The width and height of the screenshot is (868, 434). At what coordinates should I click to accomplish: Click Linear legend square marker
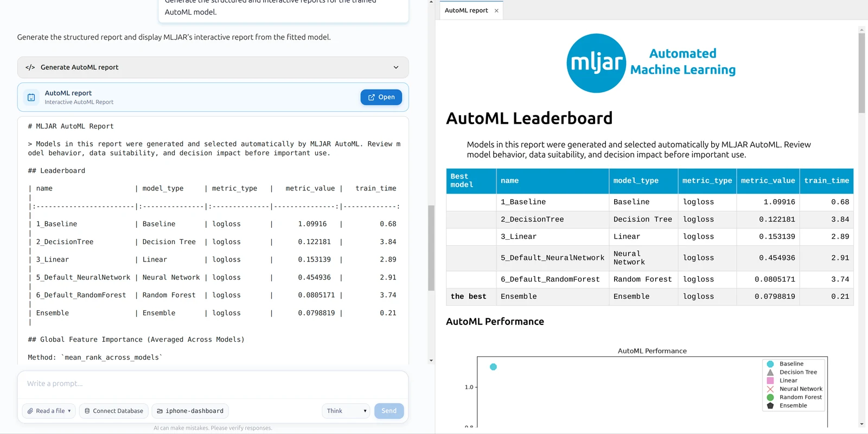click(x=770, y=381)
